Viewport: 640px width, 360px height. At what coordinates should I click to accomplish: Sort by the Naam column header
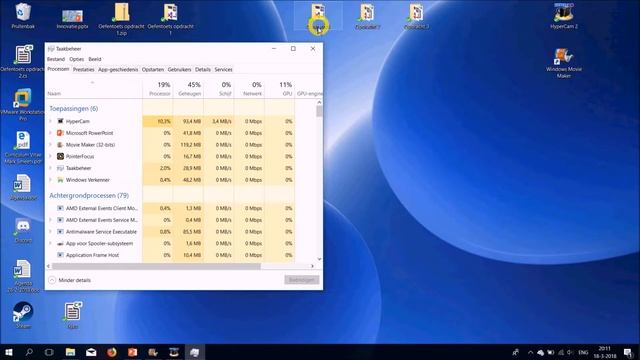(94, 89)
